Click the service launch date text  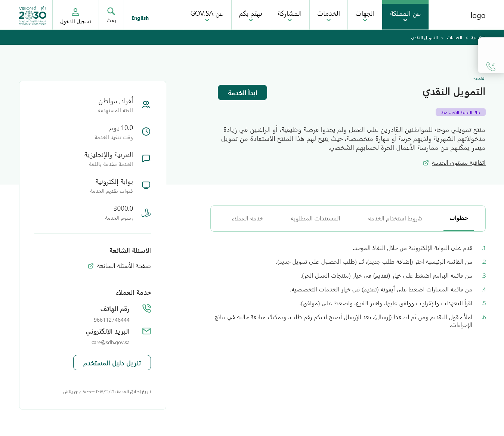click(x=107, y=392)
